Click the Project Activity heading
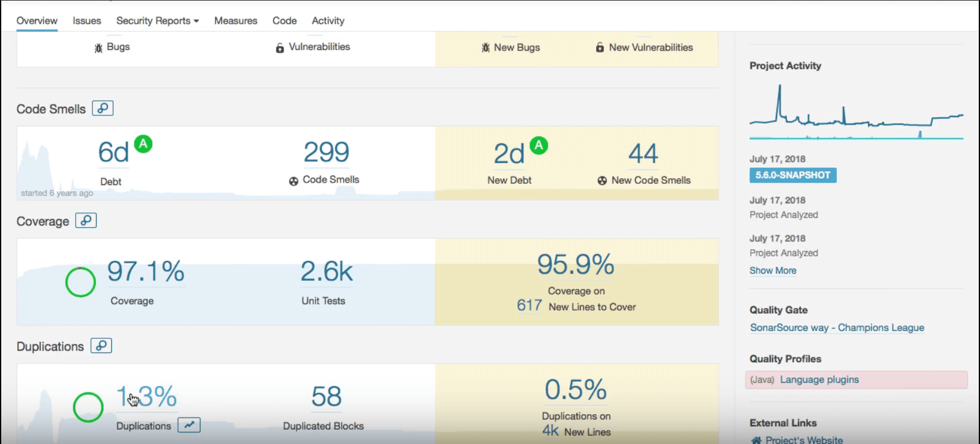Screen dimensions: 980x444 point(785,66)
